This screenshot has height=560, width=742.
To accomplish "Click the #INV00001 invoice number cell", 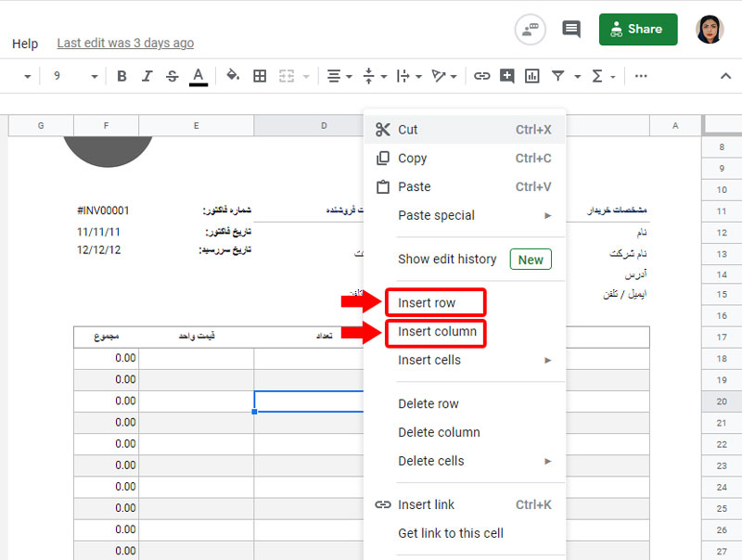I will click(x=103, y=210).
